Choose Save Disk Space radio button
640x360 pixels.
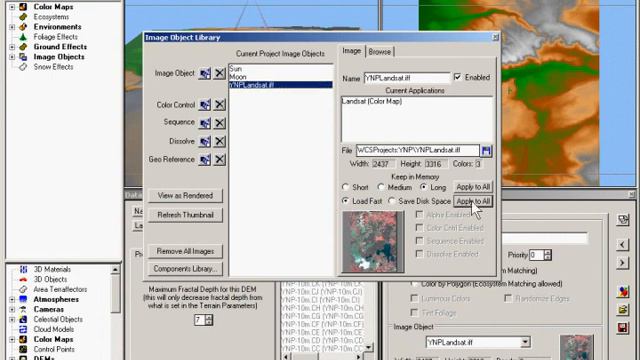pyautogui.click(x=392, y=201)
